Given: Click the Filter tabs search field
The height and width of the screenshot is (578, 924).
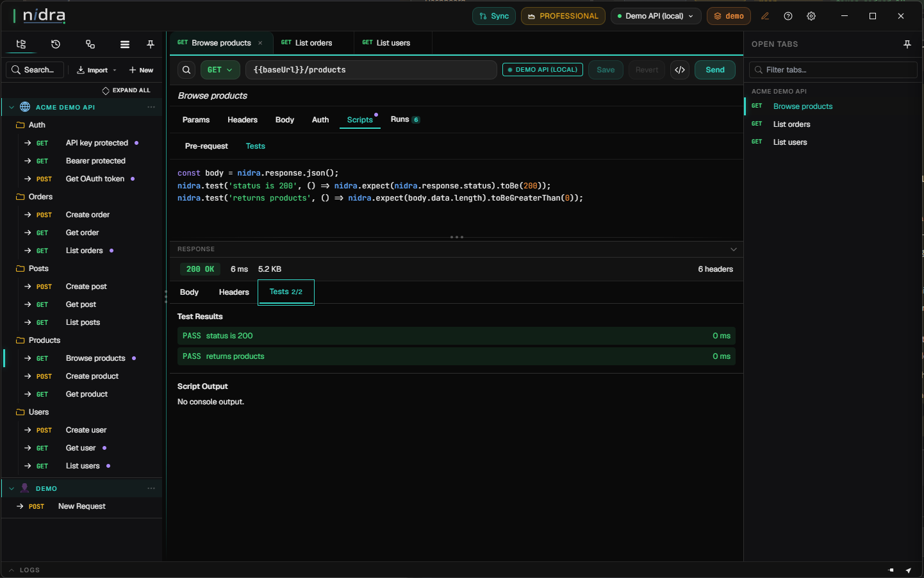Looking at the screenshot, I should point(834,70).
